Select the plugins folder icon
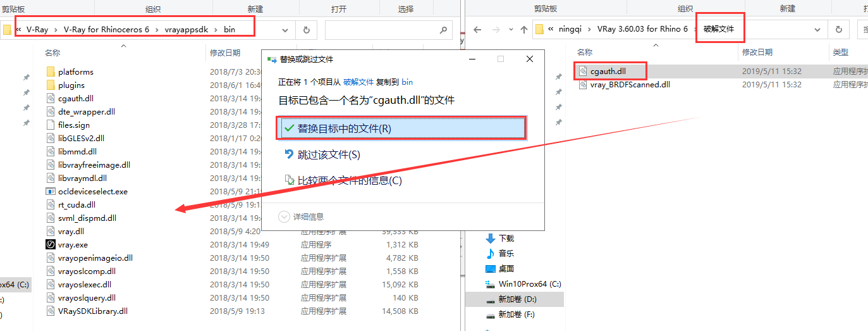The image size is (868, 331). [51, 85]
